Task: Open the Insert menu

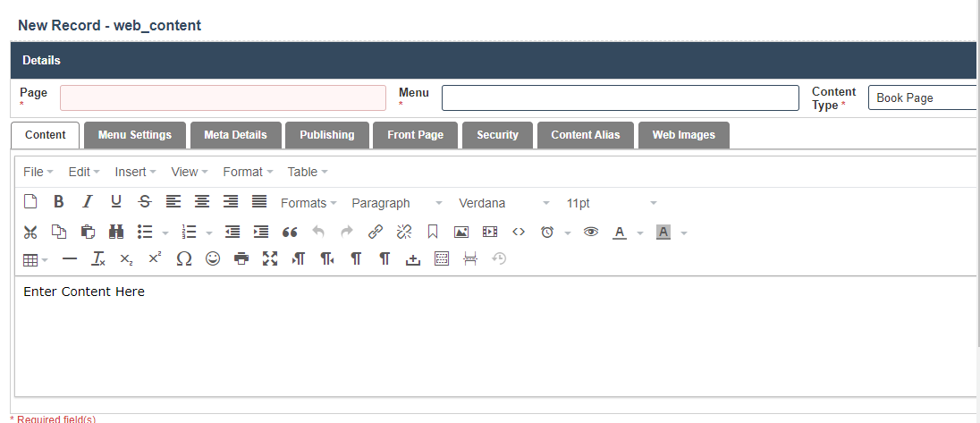Action: pos(135,172)
